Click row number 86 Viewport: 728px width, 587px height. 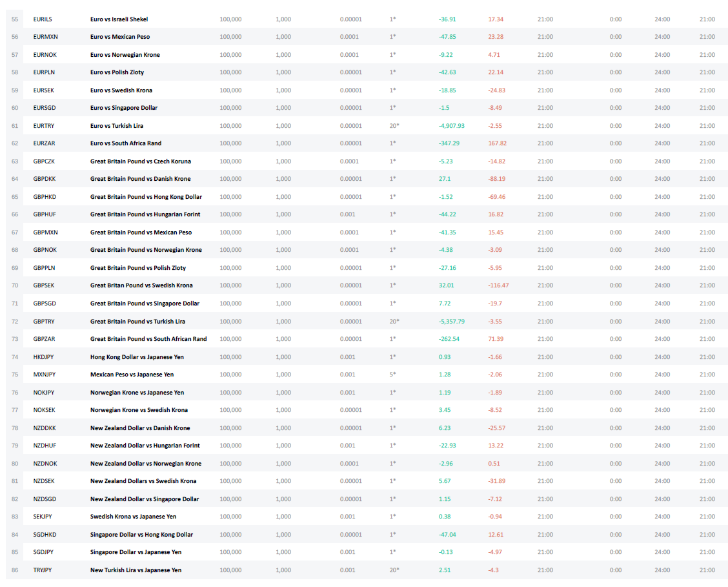15,570
